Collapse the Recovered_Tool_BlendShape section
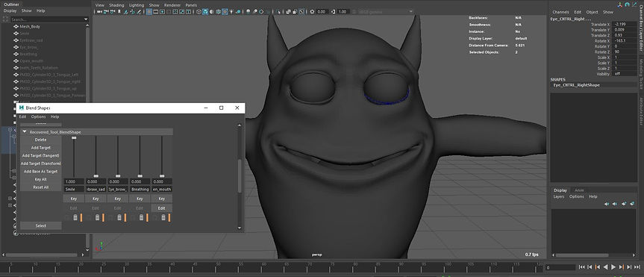 pos(25,132)
